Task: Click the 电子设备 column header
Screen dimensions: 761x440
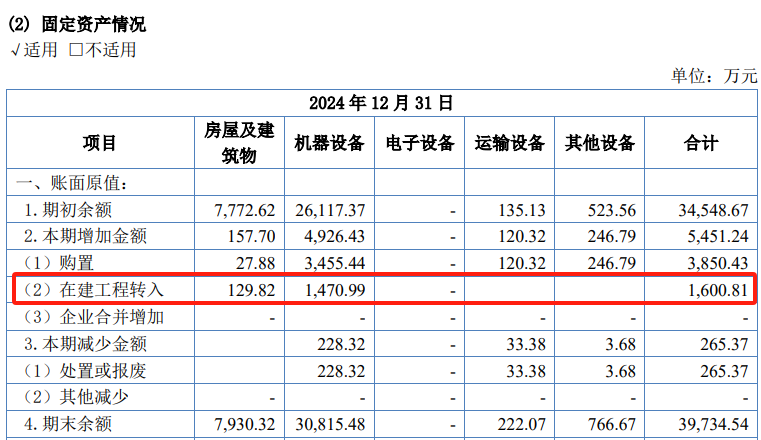Action: click(x=419, y=143)
